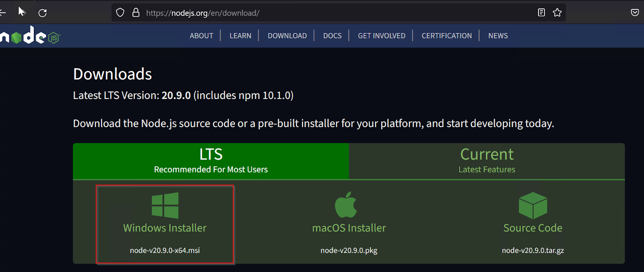The image size is (644, 272).
Task: Switch to the Current Latest Features tab
Action: click(x=487, y=161)
